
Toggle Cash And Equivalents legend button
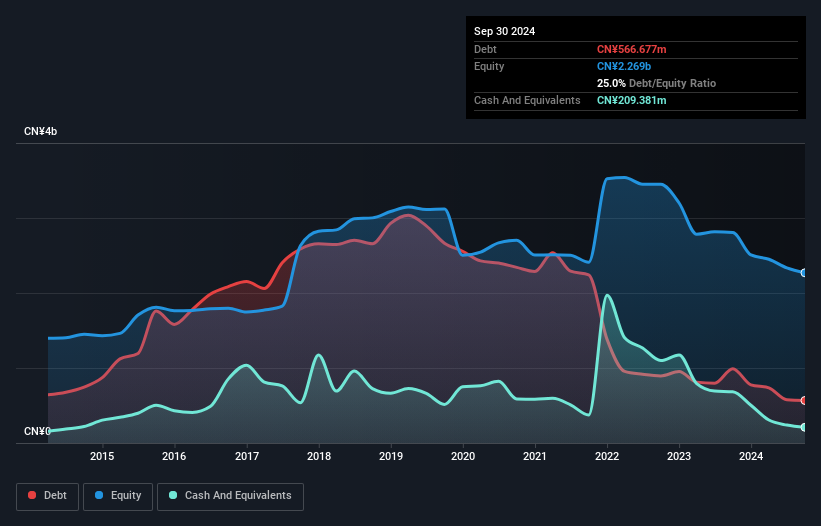click(x=230, y=496)
